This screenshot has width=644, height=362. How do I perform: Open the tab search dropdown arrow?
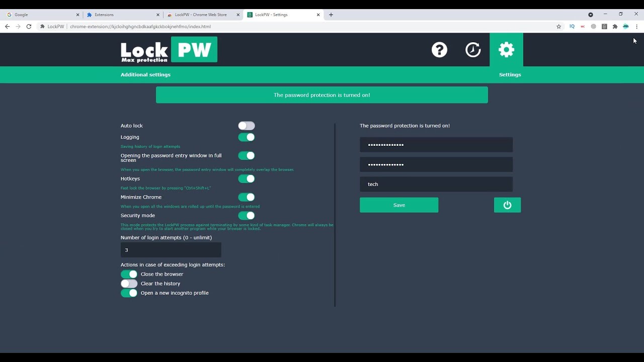[591, 15]
